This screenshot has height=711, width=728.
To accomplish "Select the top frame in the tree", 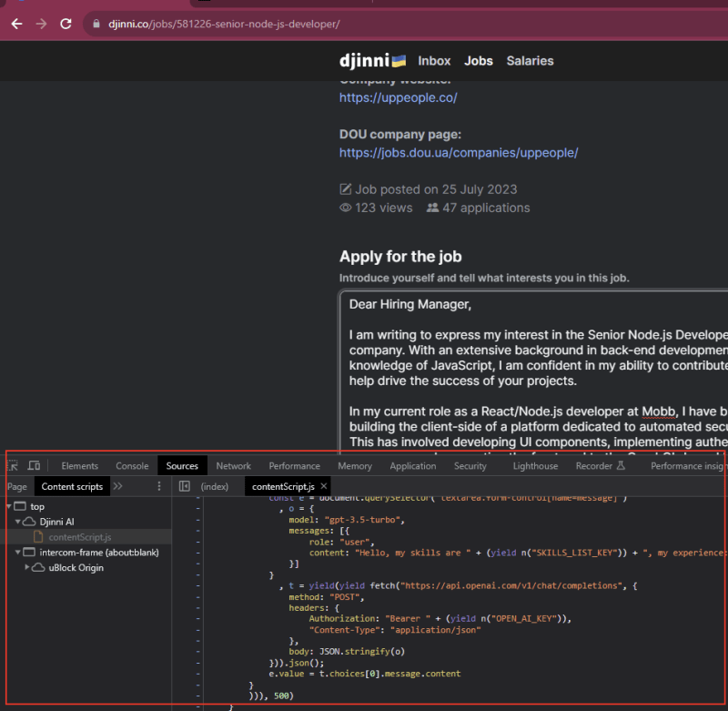I will [37, 507].
